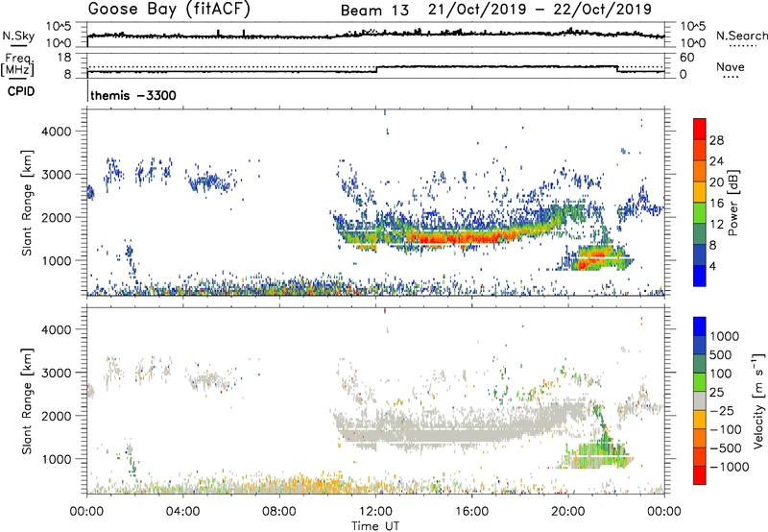Click the '100' label on the velocity scale
768x532 pixels.
pos(720,374)
